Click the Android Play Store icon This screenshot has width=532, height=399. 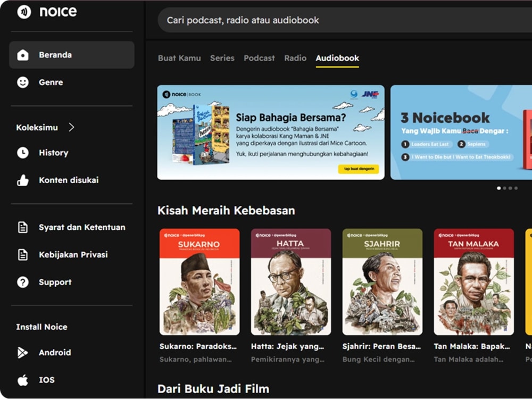click(x=23, y=353)
